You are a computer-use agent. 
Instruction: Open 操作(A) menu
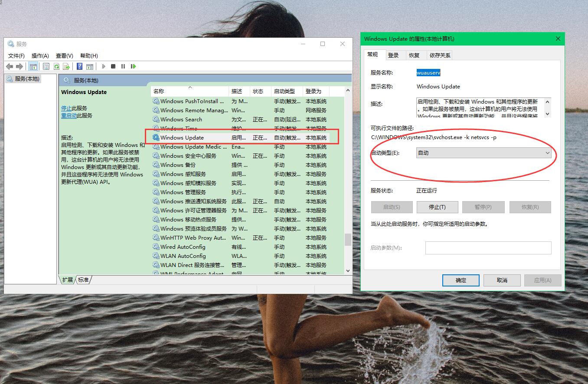coord(40,55)
